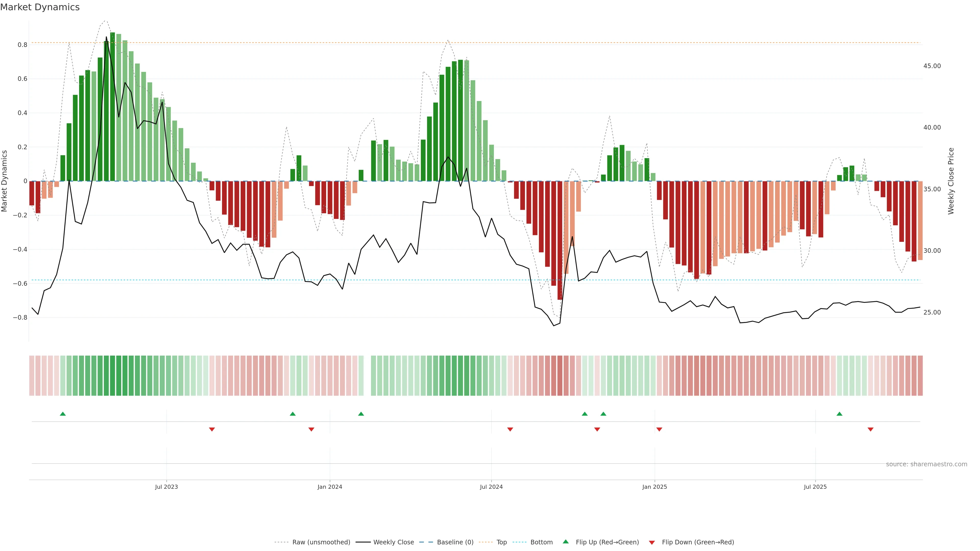Click the Flip Down marker right after Jul 2024

510,429
